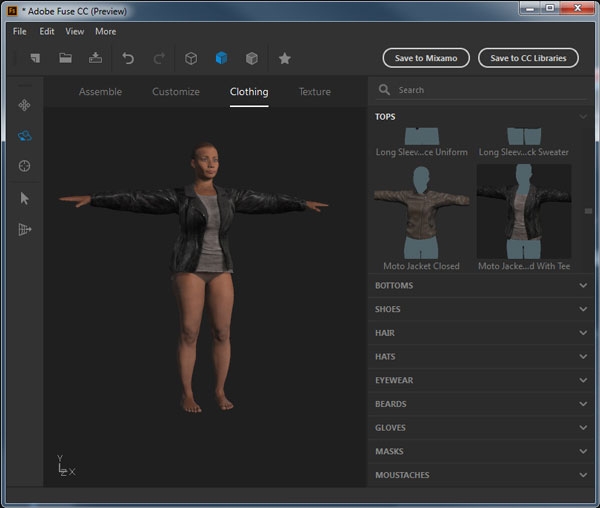Select the arrow pointer tool

[x=24, y=199]
